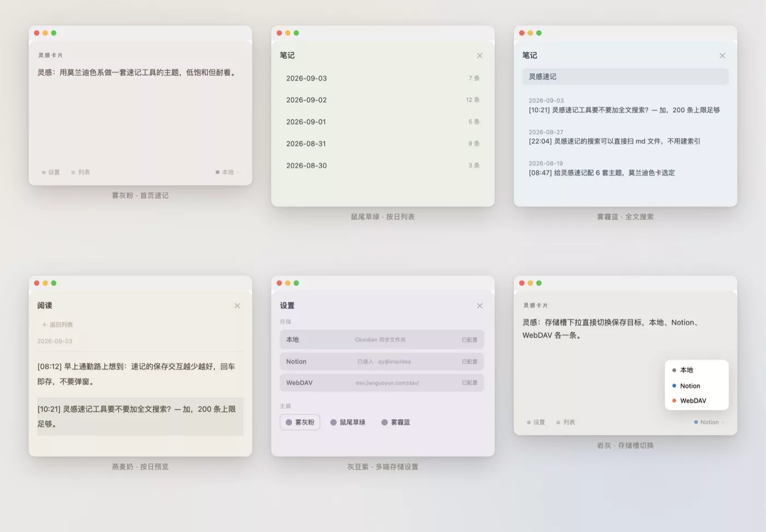766x532 pixels.
Task: Select the 本地 Obsidian 同步文件夹 storage row
Action: tap(382, 340)
